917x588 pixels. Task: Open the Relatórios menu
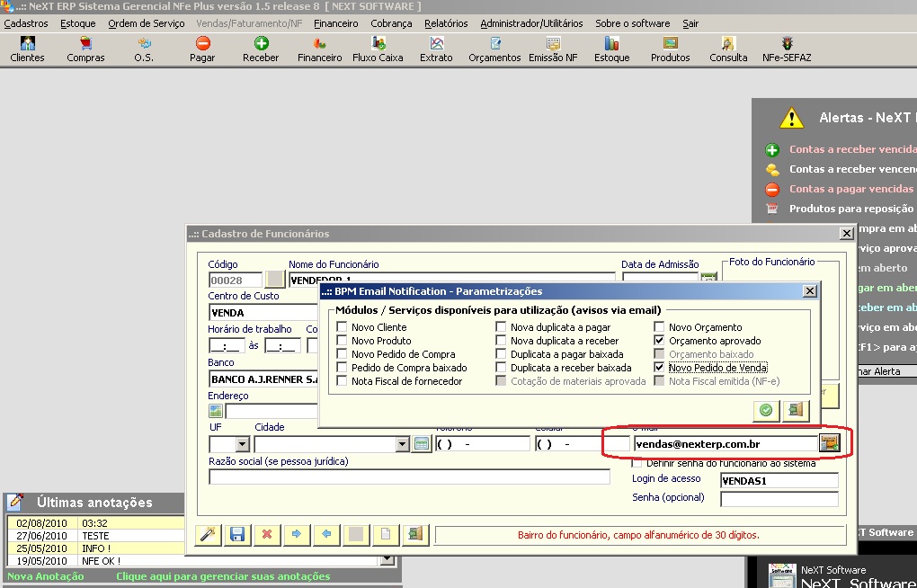tap(446, 23)
